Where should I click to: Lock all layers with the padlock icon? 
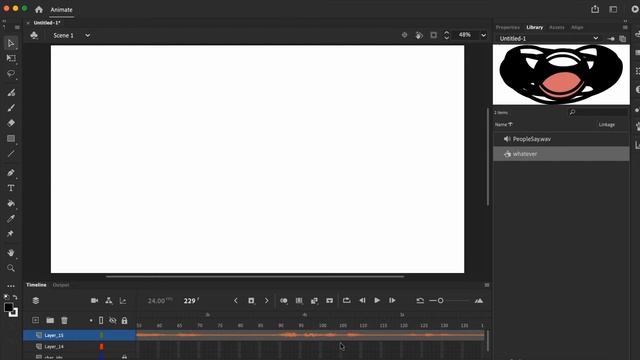coord(124,321)
